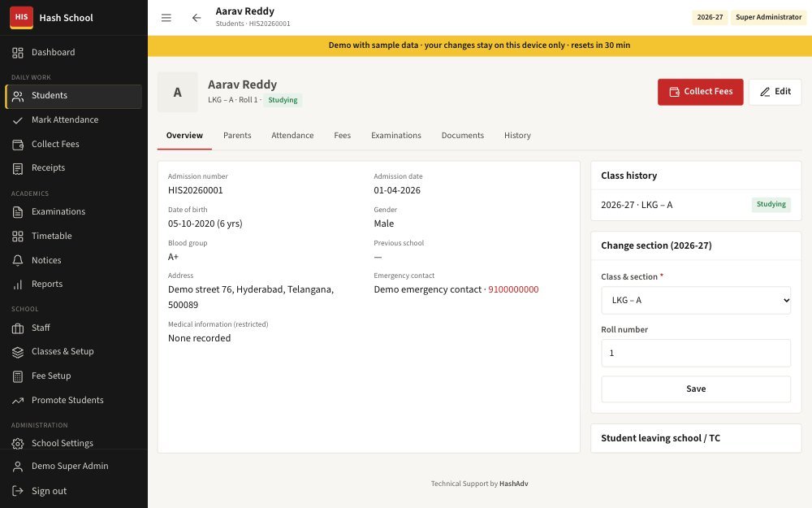The height and width of the screenshot is (508, 812).
Task: Open School Settings in sidebar
Action: (x=74, y=444)
